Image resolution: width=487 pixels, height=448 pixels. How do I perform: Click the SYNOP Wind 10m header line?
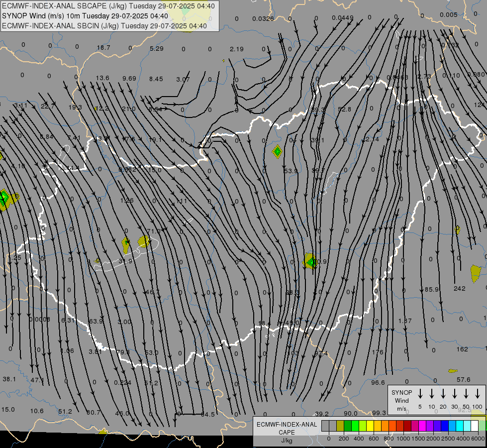point(85,16)
